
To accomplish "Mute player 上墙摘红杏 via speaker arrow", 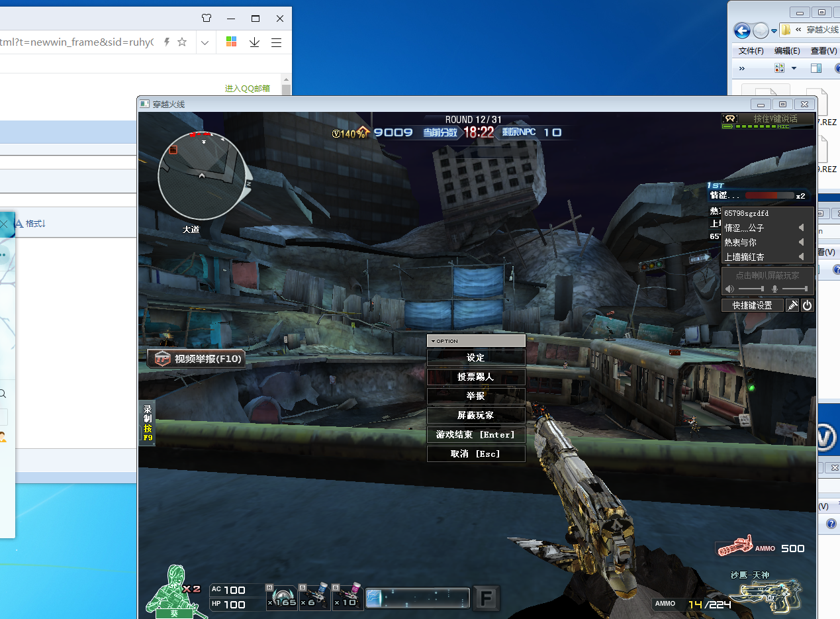I will pyautogui.click(x=801, y=257).
